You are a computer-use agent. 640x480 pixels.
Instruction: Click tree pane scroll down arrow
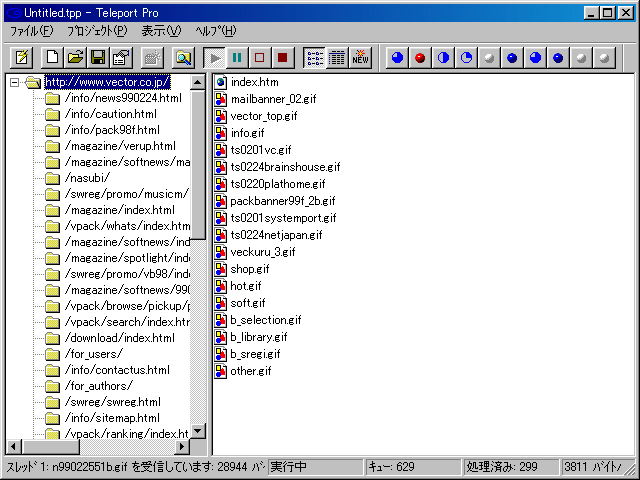198,431
